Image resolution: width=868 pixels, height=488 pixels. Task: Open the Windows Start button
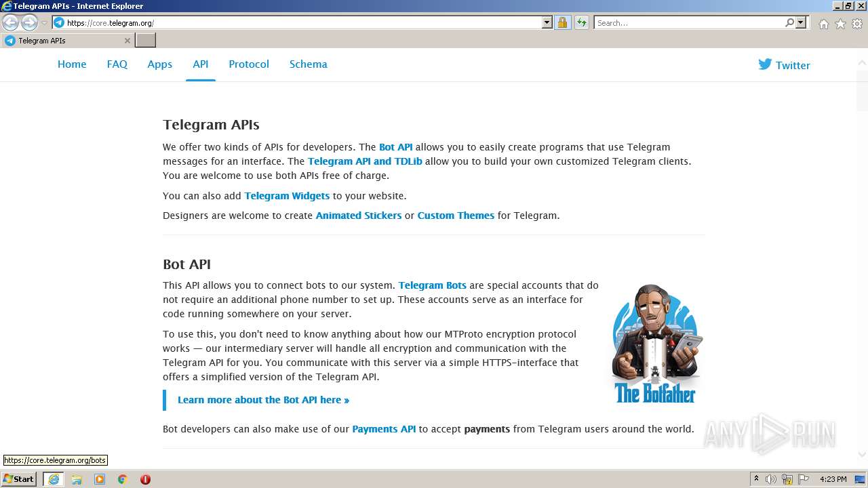coord(19,479)
